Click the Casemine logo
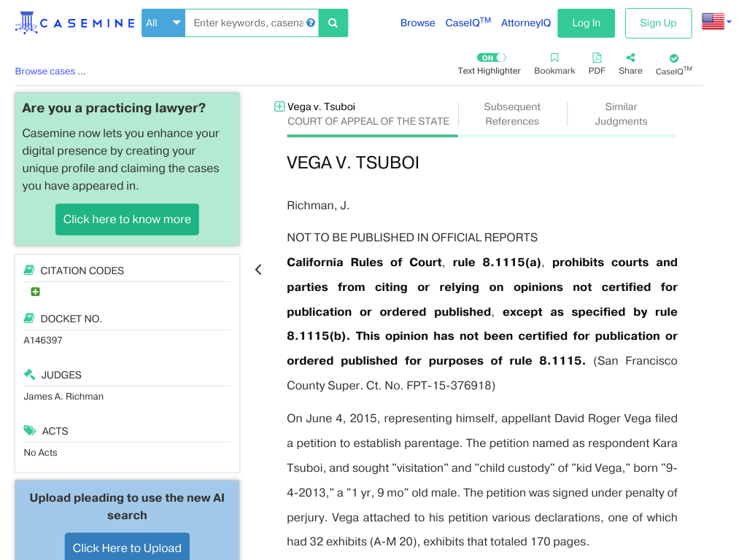This screenshot has height=560, width=747. [75, 23]
